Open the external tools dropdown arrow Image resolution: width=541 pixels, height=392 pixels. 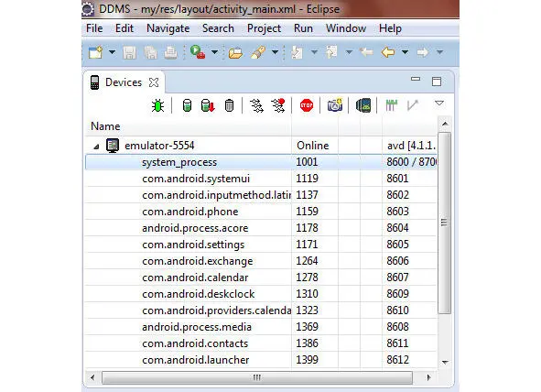[214, 52]
